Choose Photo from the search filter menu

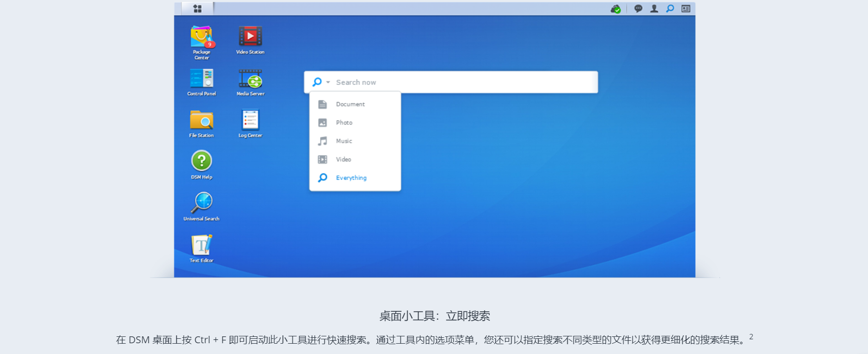point(344,123)
